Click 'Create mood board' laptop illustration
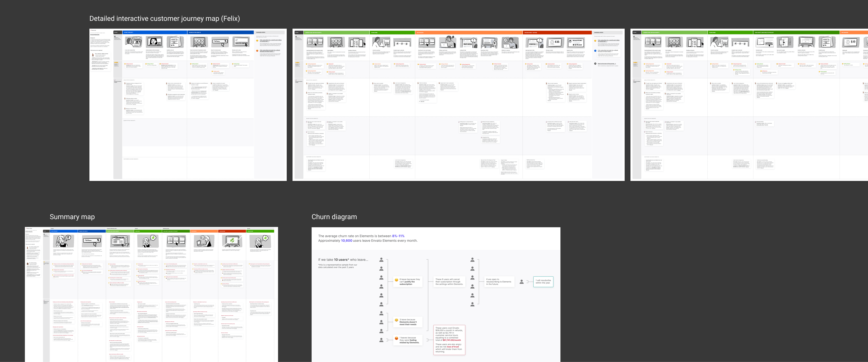 [199, 42]
